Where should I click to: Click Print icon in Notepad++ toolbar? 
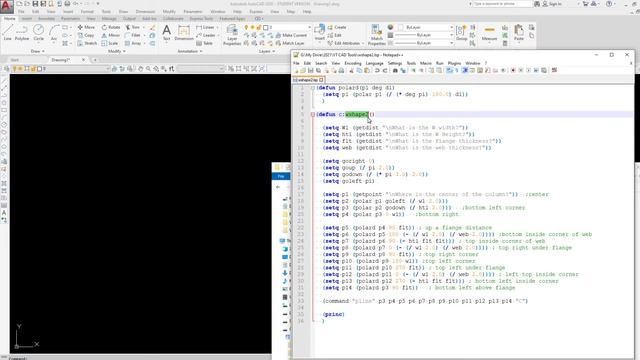(x=341, y=71)
